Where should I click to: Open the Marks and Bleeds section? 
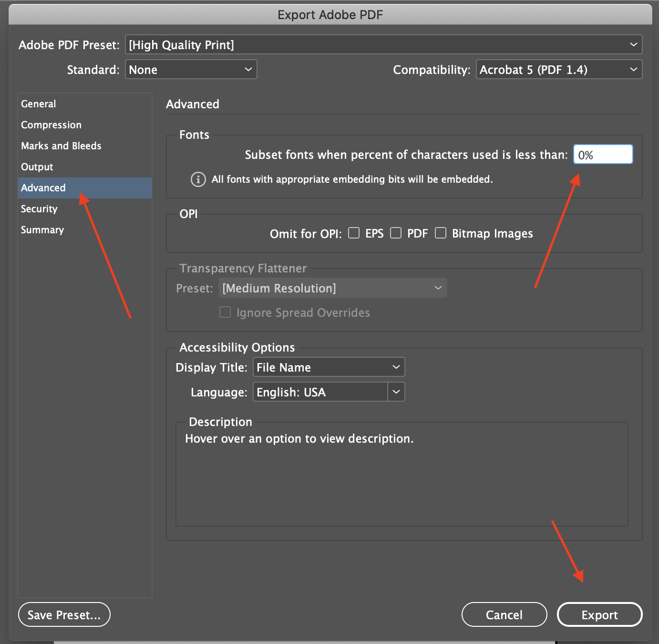coord(85,145)
